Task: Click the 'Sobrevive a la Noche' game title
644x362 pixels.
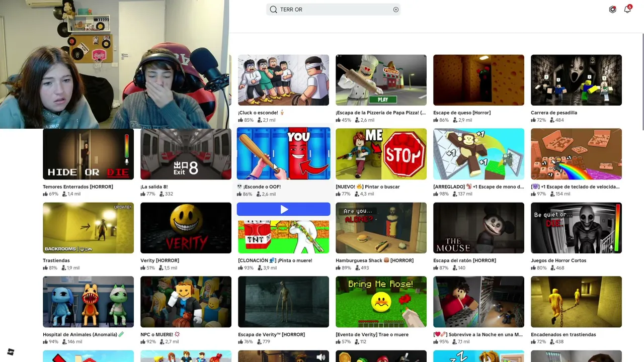Action: (478, 334)
